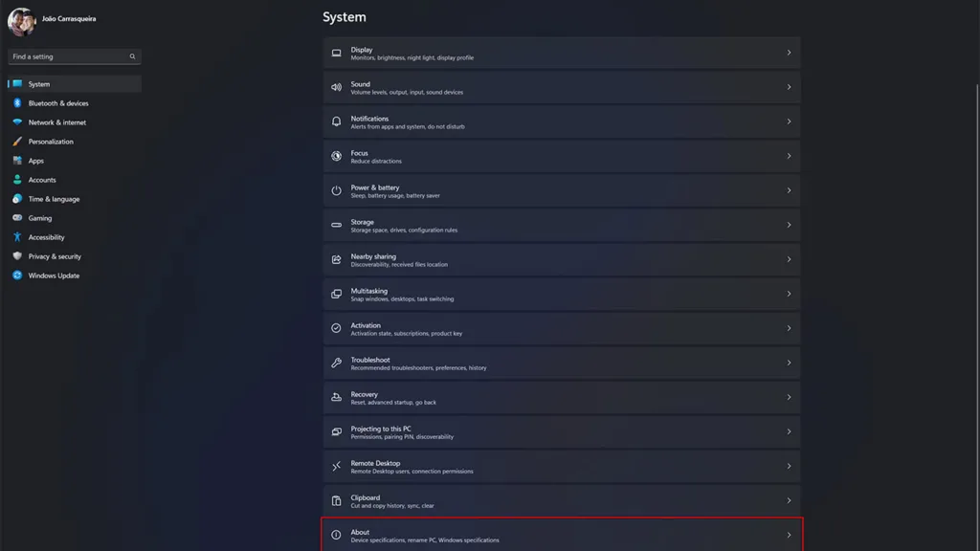Expand Display settings via its chevron
This screenshot has width=980, height=551.
tap(789, 54)
